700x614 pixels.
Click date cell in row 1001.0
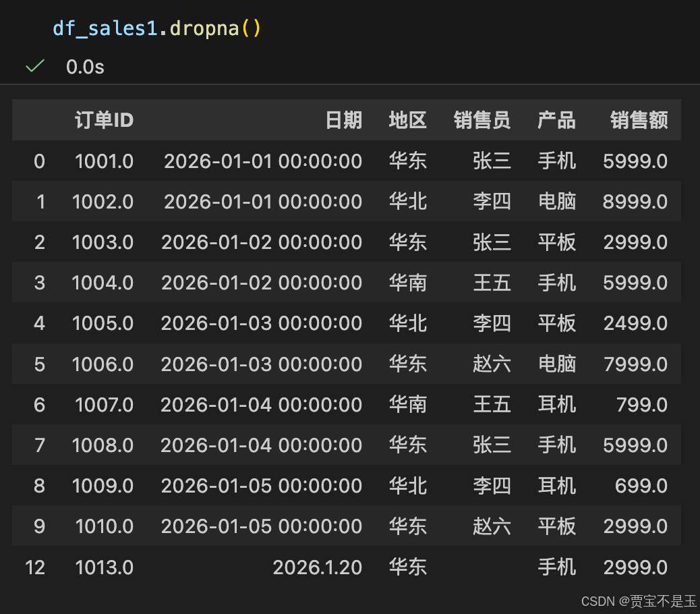pyautogui.click(x=263, y=161)
